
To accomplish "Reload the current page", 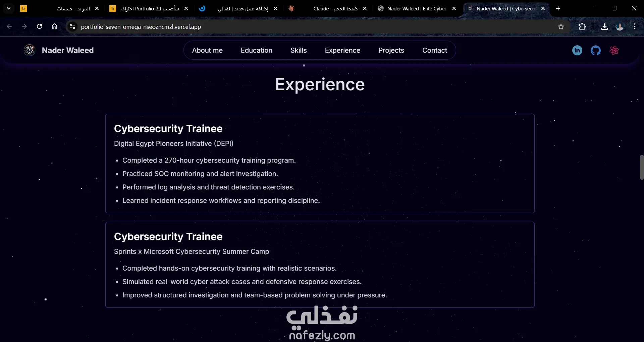I will coord(39,26).
